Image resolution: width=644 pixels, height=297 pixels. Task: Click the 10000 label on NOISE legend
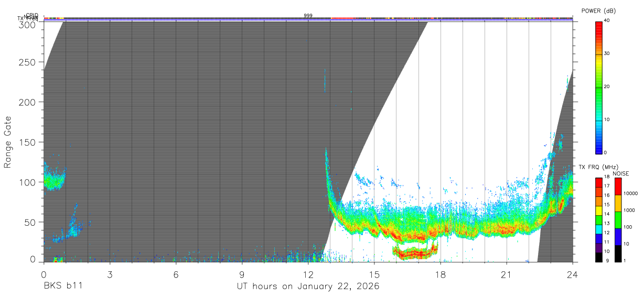point(630,193)
